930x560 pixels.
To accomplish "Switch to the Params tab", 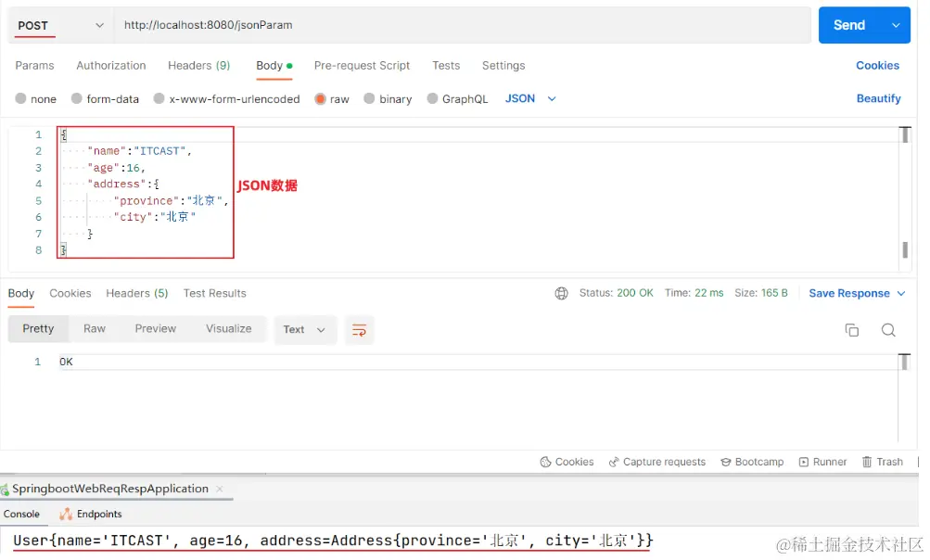I will point(34,65).
